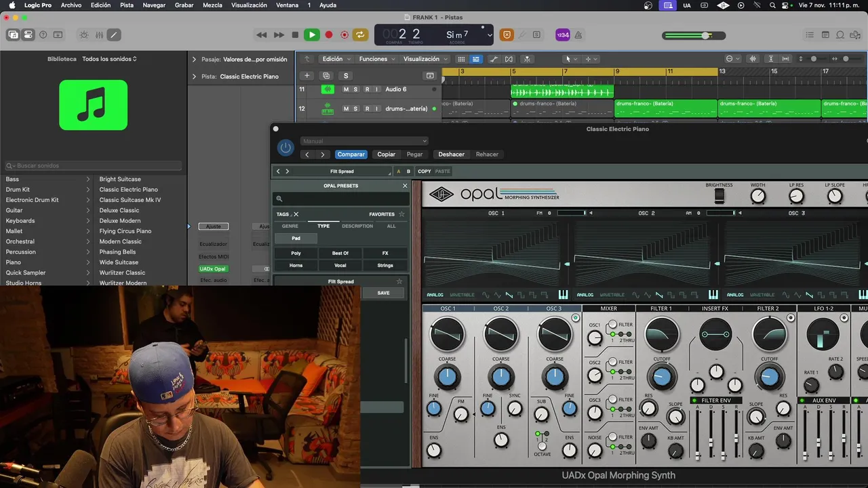
Task: Open Ventana in the menu bar
Action: [x=288, y=5]
